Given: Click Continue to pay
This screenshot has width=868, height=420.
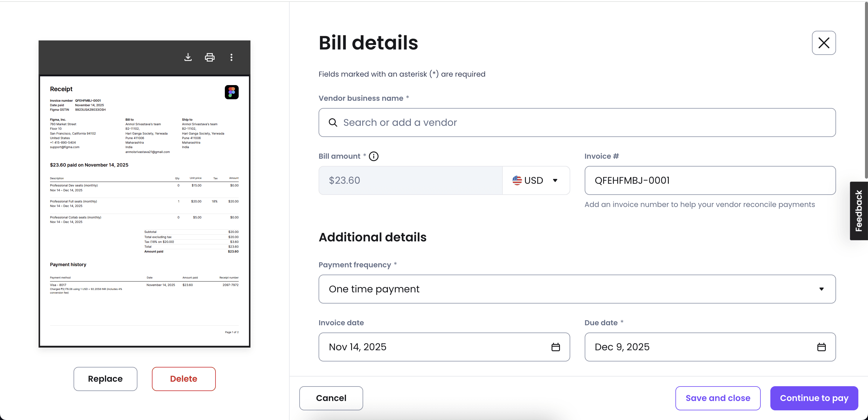Looking at the screenshot, I should click(x=814, y=398).
